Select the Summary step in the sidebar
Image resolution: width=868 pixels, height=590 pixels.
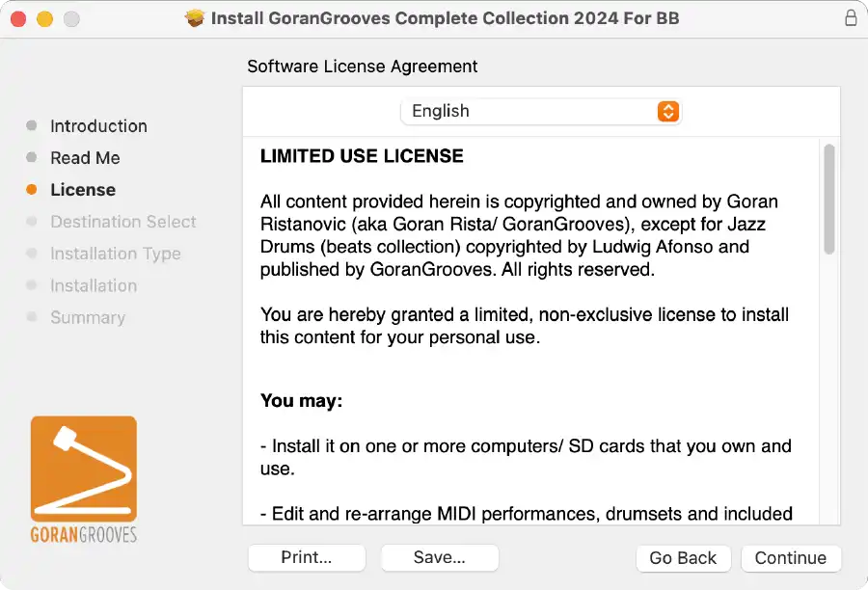pyautogui.click(x=88, y=318)
